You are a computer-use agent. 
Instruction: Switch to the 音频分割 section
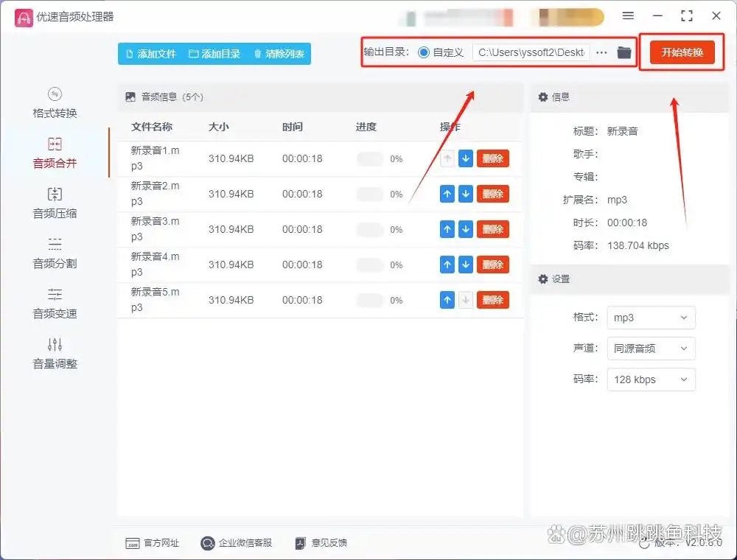(x=55, y=253)
